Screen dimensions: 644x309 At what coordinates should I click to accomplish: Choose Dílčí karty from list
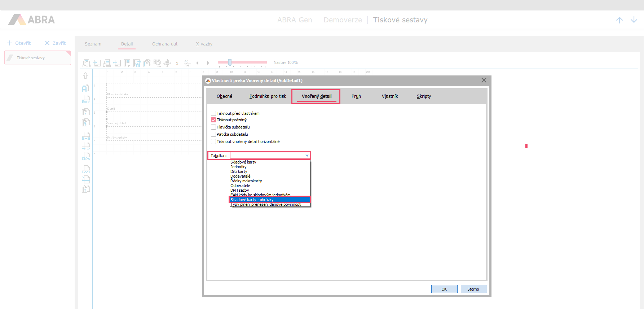[270, 171]
